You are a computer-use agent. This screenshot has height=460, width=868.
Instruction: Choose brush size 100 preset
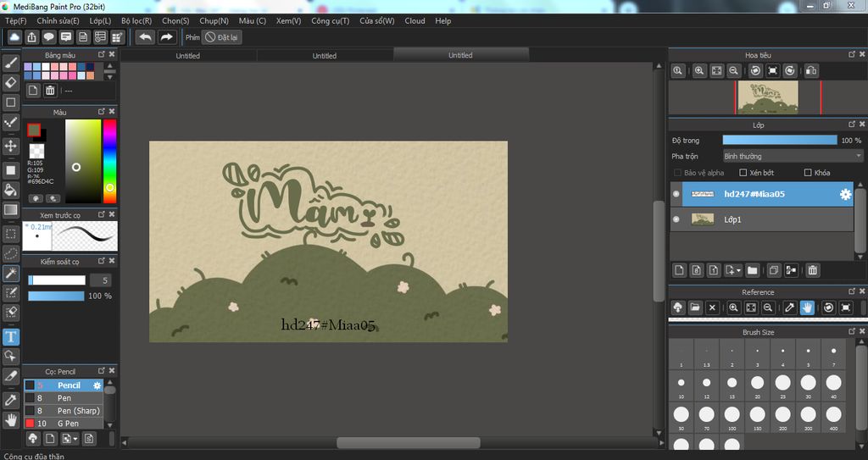732,417
